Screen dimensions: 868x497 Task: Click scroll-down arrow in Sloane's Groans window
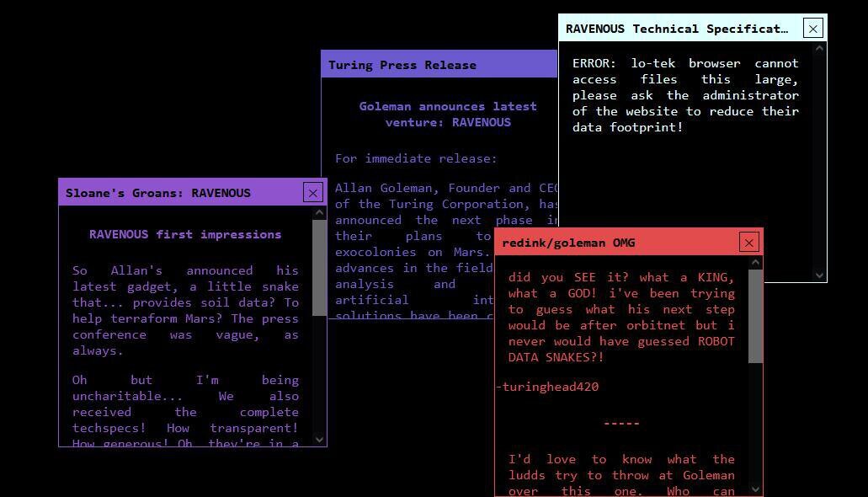[x=319, y=439]
